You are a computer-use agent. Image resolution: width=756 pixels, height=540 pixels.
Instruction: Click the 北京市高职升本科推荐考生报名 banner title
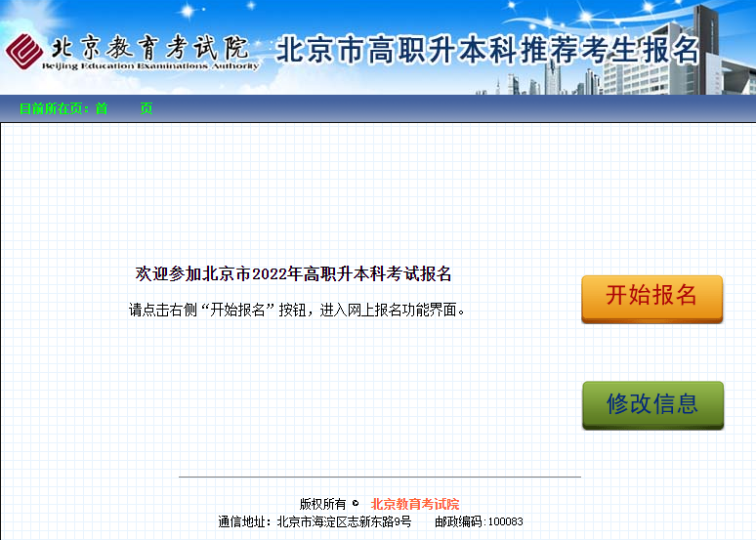[487, 50]
